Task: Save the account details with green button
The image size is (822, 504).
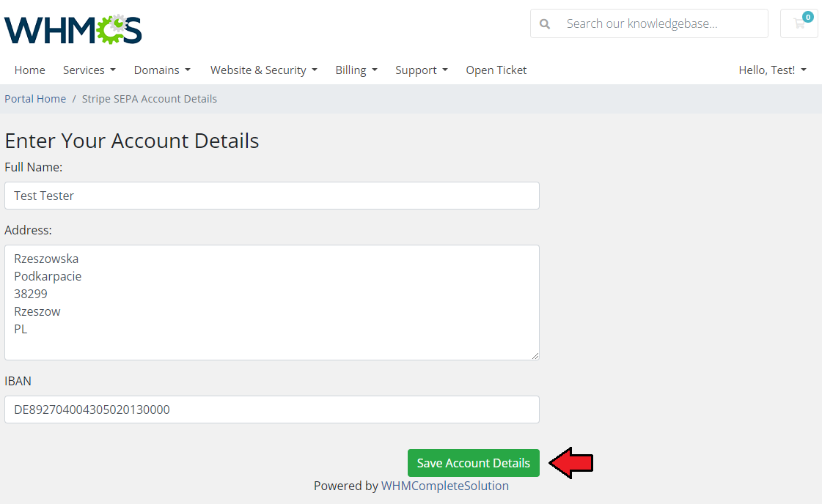Action: click(474, 463)
